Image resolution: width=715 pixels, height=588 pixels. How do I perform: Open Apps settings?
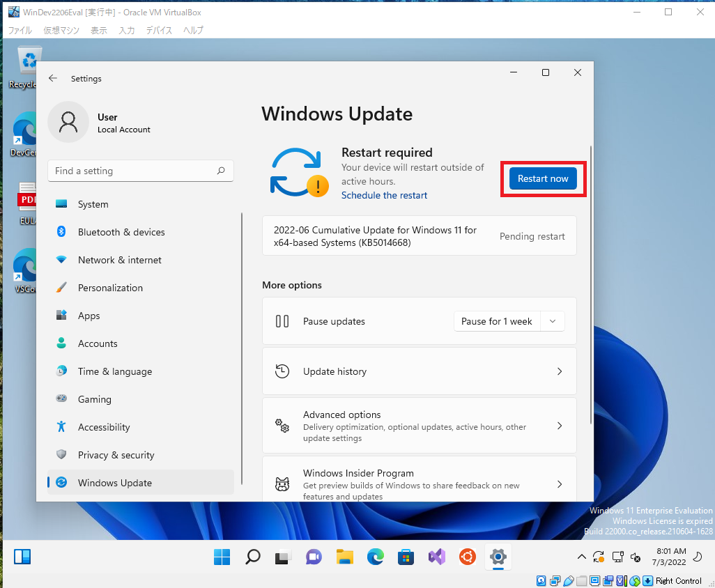tap(141, 316)
